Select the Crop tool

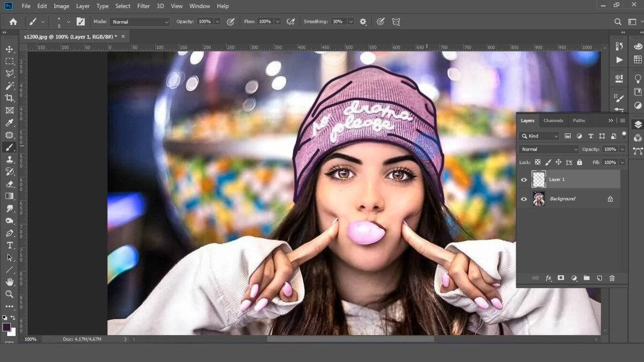coord(10,98)
